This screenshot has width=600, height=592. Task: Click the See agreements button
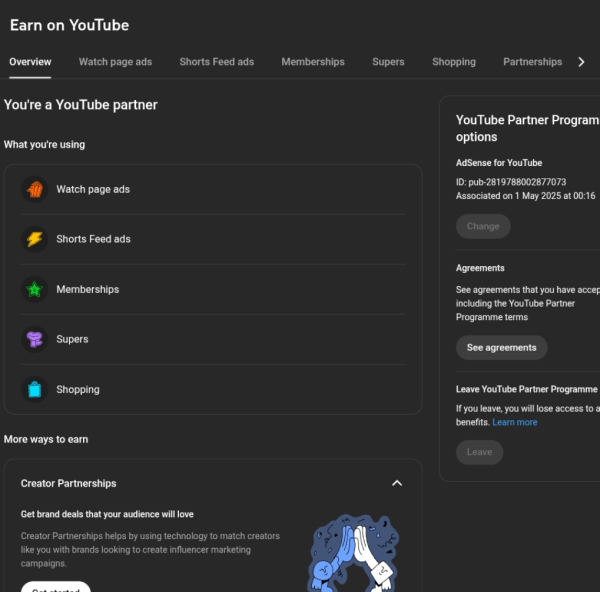(x=501, y=347)
